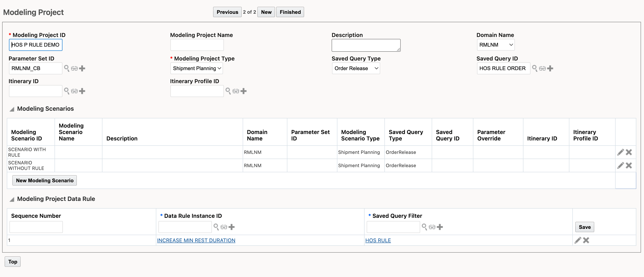644x277 pixels.
Task: Open the Modeling Project Type dropdown
Action: point(196,68)
